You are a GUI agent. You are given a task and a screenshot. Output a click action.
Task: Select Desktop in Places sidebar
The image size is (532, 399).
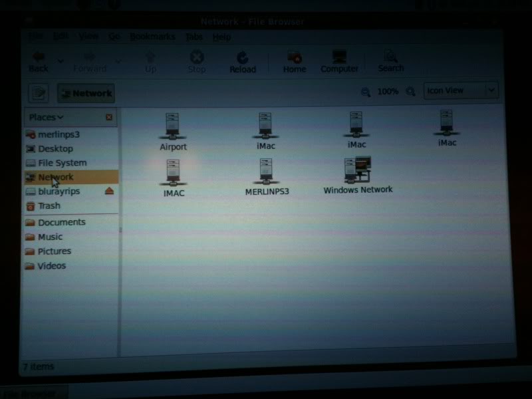coord(70,148)
